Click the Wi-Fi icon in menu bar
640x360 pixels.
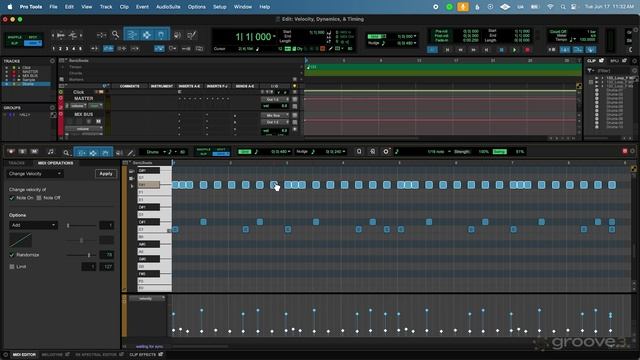point(550,7)
